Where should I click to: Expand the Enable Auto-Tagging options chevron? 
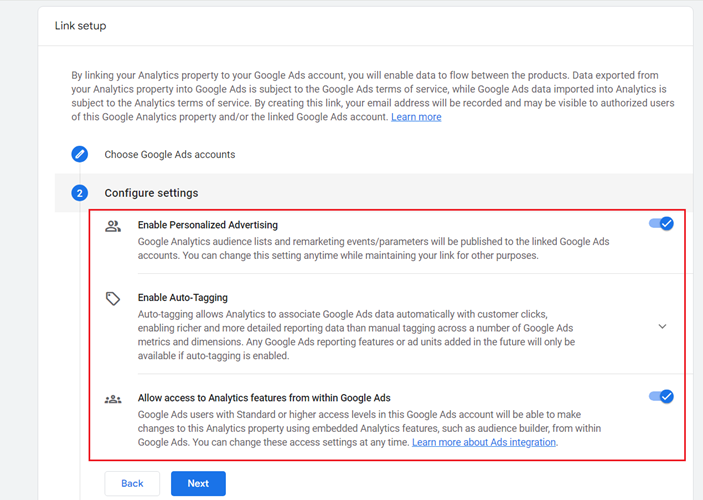(x=662, y=326)
